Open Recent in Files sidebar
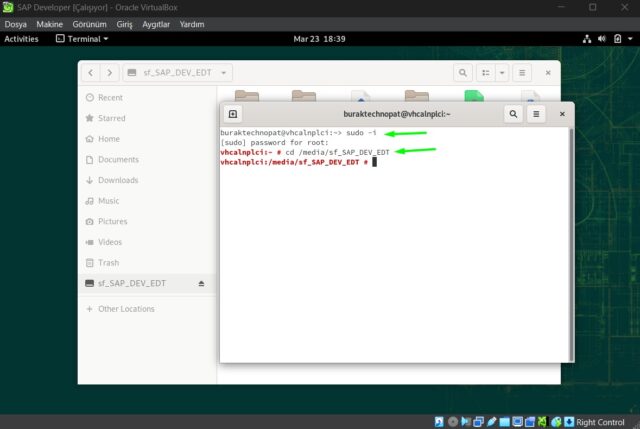The height and width of the screenshot is (429, 640). (x=147, y=98)
